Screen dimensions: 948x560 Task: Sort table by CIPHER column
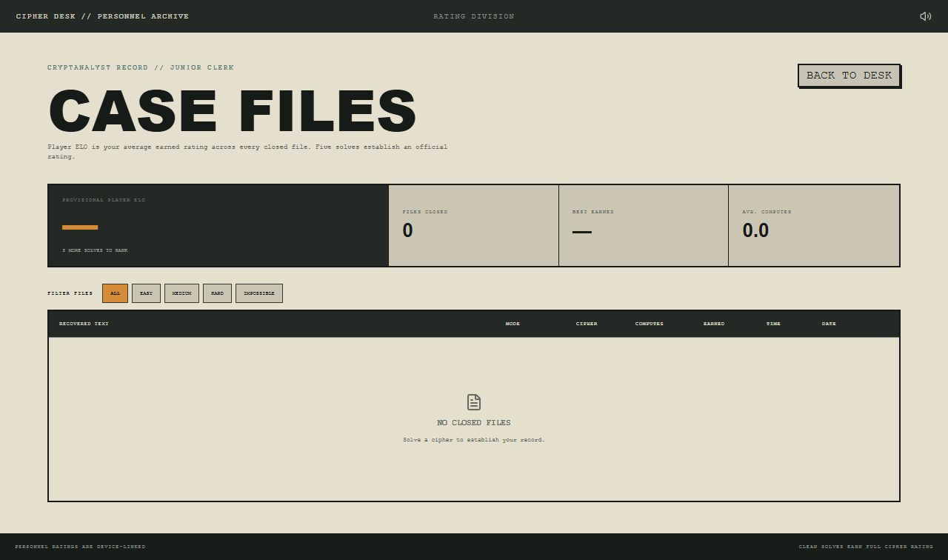[587, 324]
